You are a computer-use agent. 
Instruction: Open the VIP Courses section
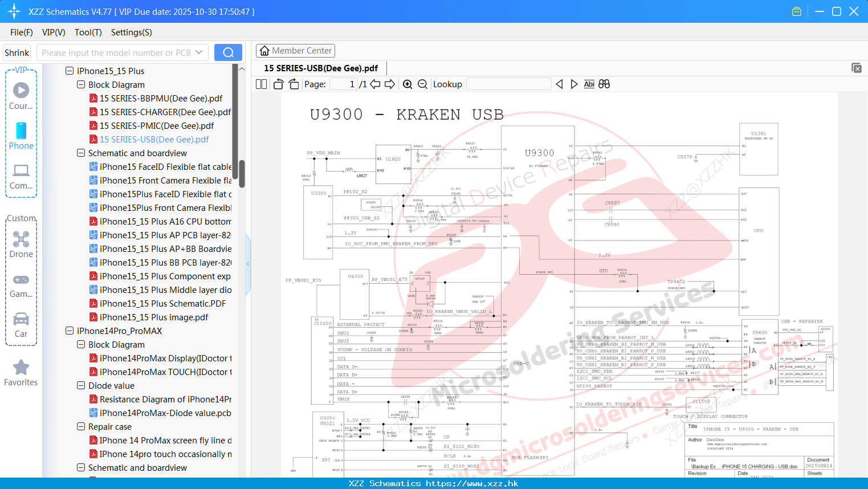coord(21,95)
